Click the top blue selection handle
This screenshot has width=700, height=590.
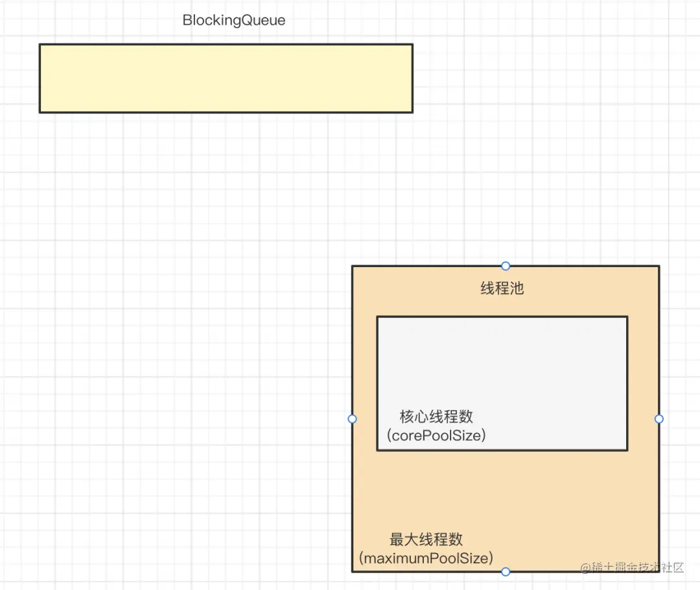point(505,266)
